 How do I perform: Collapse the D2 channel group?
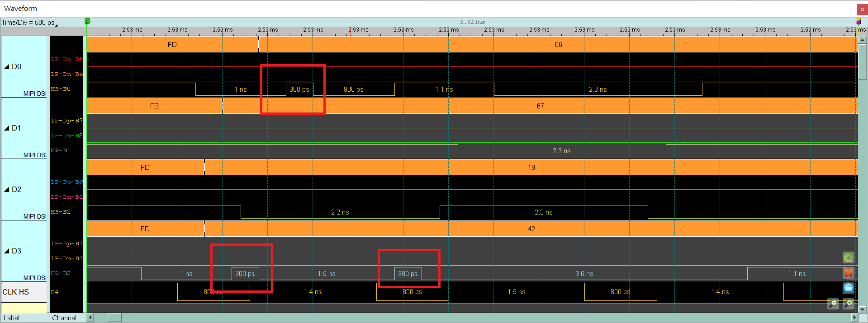pos(7,190)
